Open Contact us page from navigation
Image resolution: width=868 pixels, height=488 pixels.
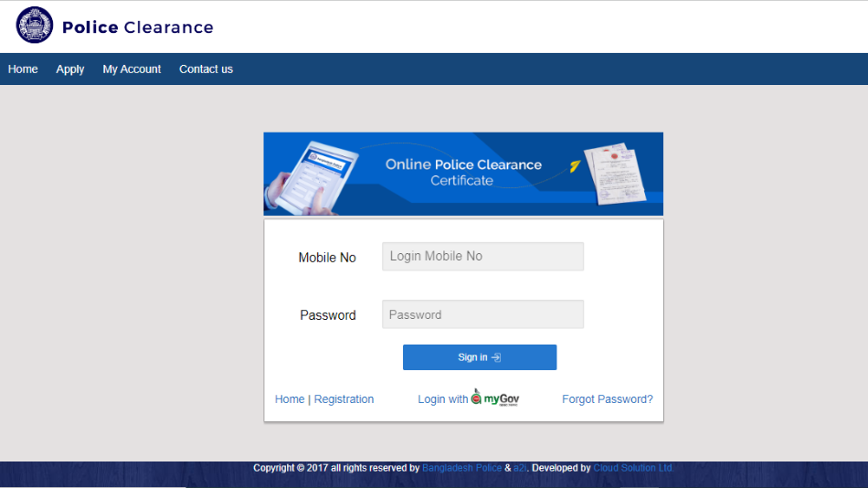coord(206,69)
